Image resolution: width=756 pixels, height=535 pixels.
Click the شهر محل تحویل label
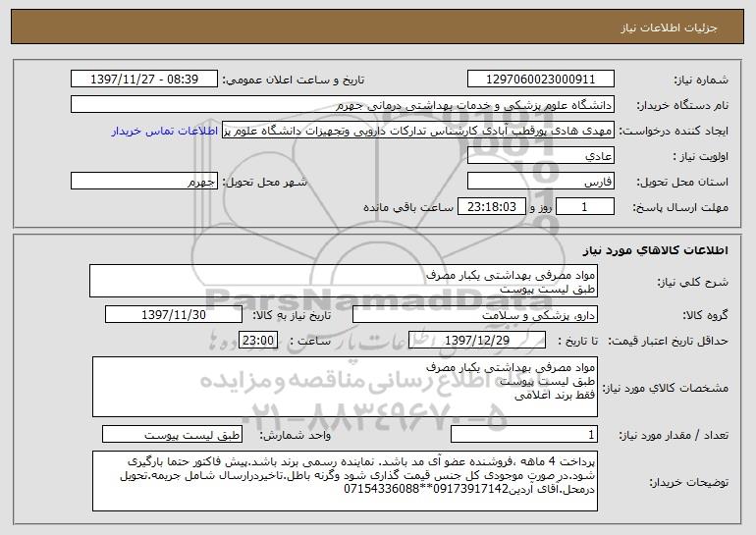click(x=265, y=183)
